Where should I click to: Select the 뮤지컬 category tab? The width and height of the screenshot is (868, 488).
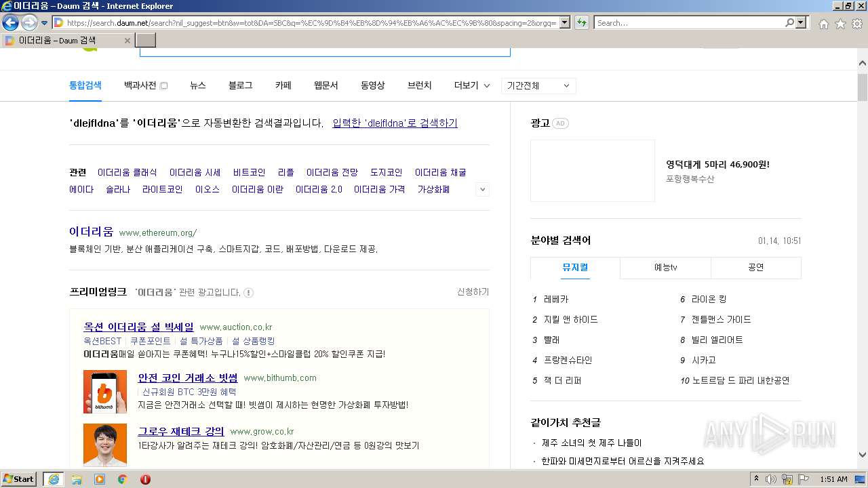pyautogui.click(x=575, y=268)
